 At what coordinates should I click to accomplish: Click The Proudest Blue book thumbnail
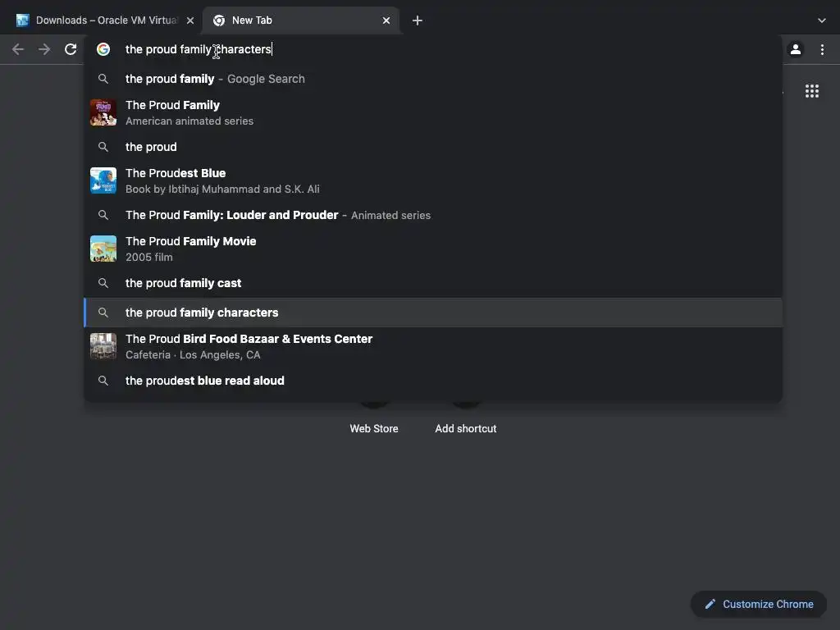103,180
